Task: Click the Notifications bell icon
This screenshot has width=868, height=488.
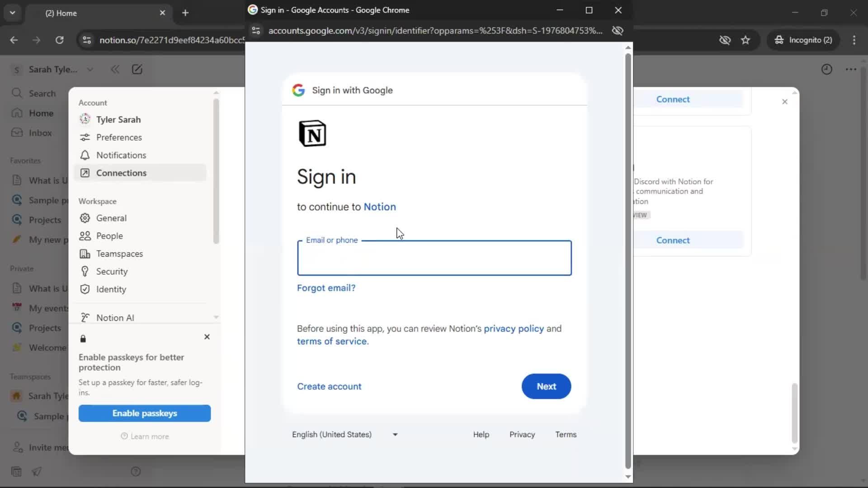Action: 85,155
